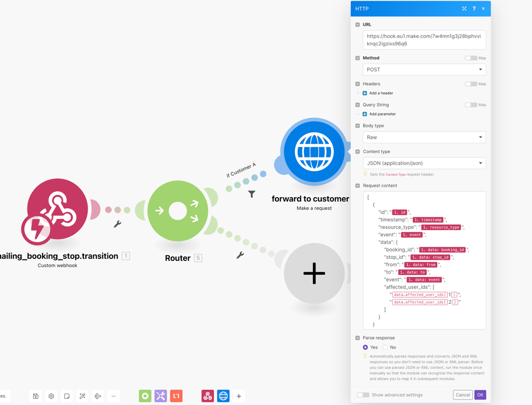Select the HTTP forward to customer module
The width and height of the screenshot is (532, 405).
pos(314,152)
